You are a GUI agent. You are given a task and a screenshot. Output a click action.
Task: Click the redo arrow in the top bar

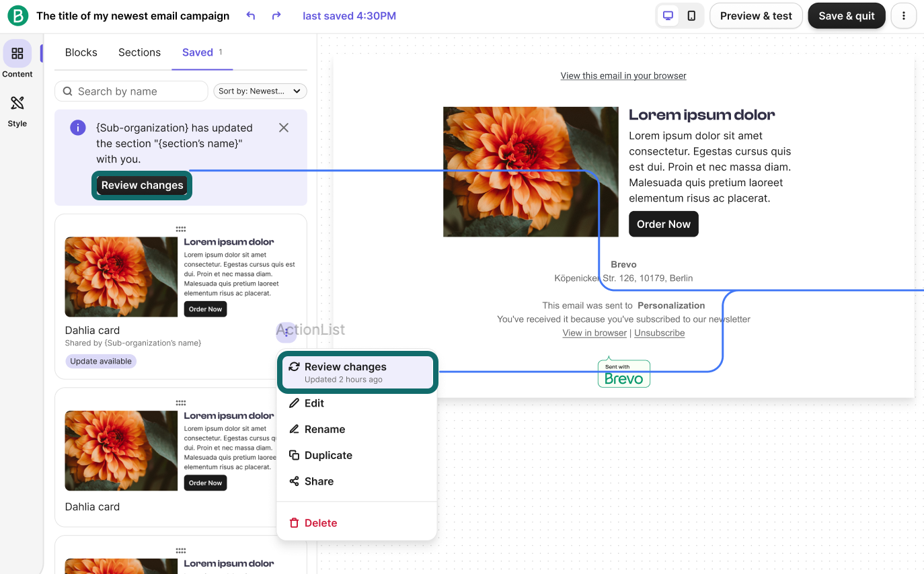coord(276,15)
